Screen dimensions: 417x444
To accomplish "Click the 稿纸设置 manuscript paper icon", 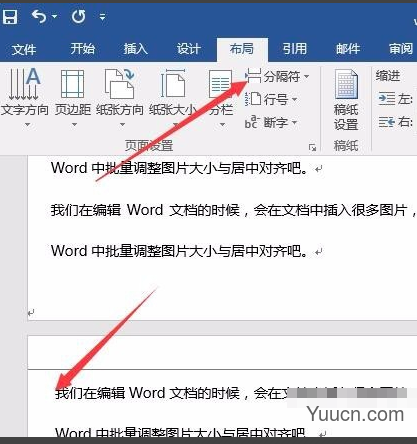I will [x=346, y=84].
